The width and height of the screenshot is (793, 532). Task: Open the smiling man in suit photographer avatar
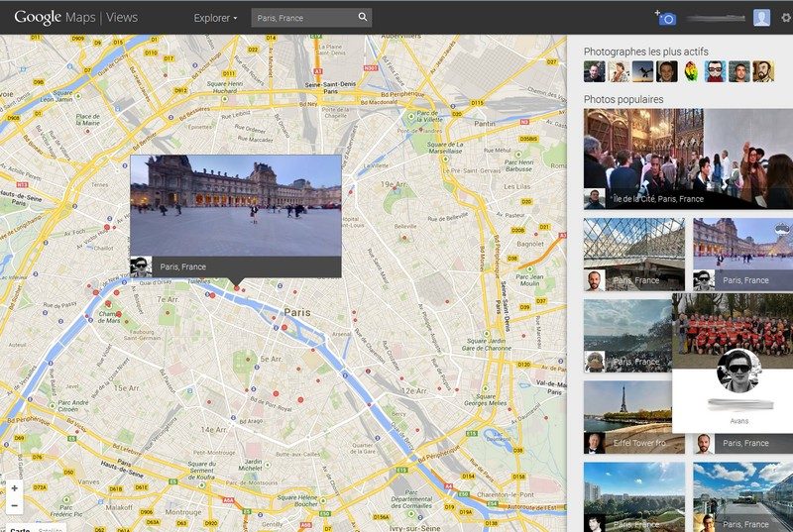[x=666, y=71]
